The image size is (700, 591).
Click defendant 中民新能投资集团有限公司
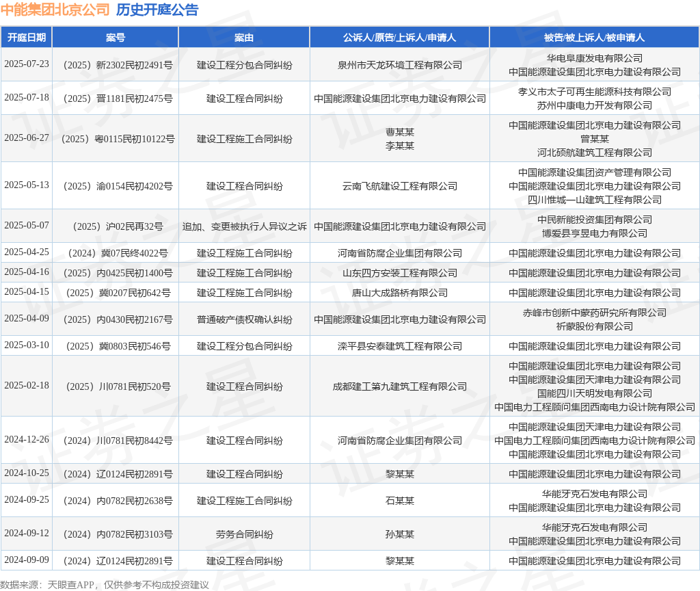[x=595, y=220]
